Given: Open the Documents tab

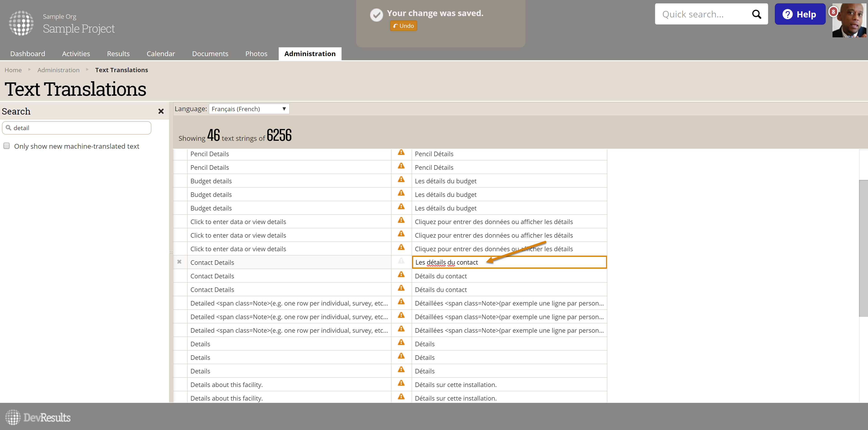Looking at the screenshot, I should (210, 54).
